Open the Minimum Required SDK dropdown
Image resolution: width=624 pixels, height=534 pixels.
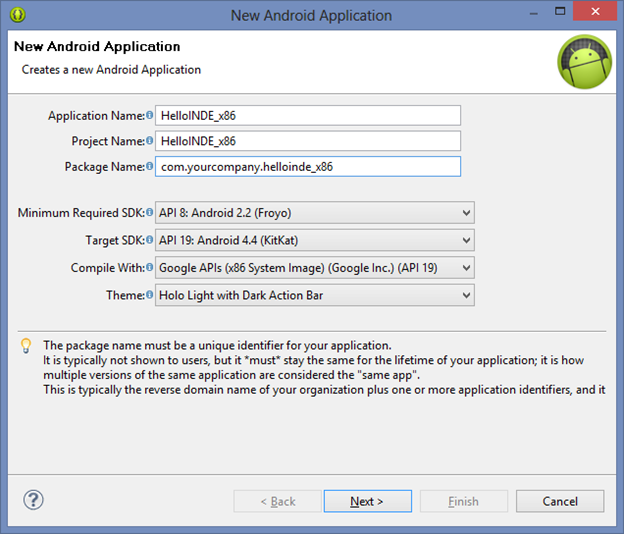click(x=314, y=213)
